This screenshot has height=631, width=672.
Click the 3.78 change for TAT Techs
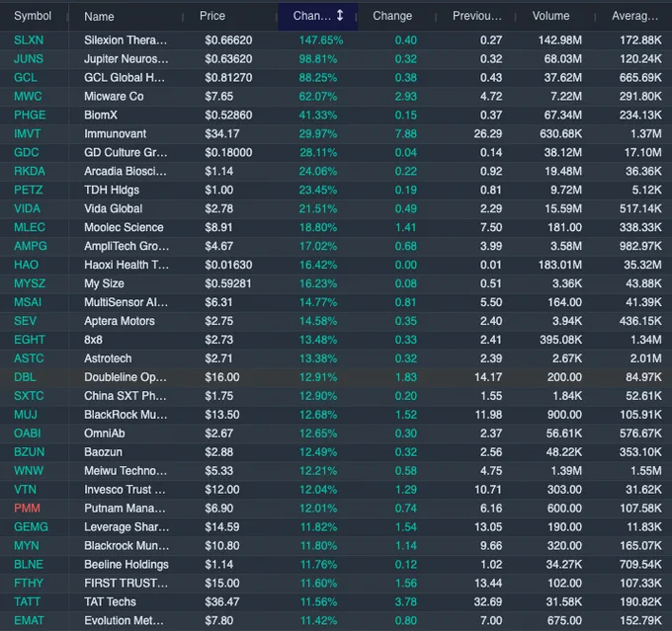[405, 601]
